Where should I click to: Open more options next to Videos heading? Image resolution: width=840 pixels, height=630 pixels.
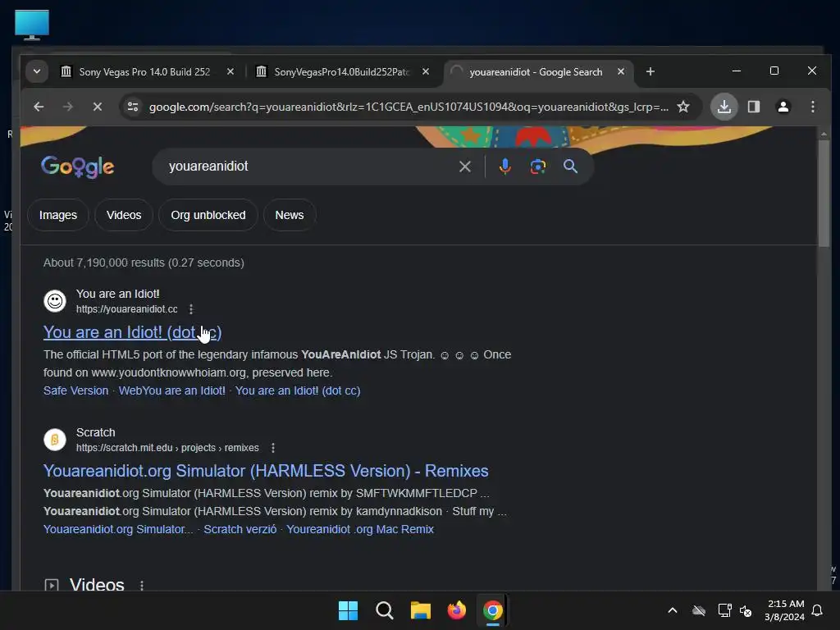pyautogui.click(x=142, y=586)
